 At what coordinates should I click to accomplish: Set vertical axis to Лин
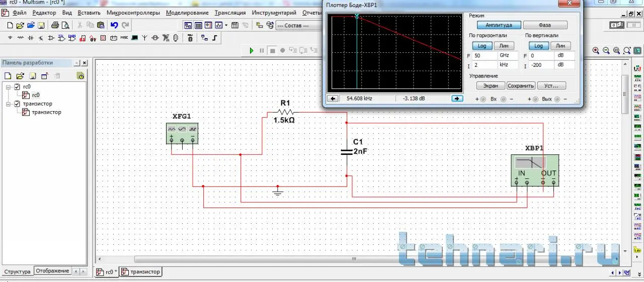(x=561, y=46)
